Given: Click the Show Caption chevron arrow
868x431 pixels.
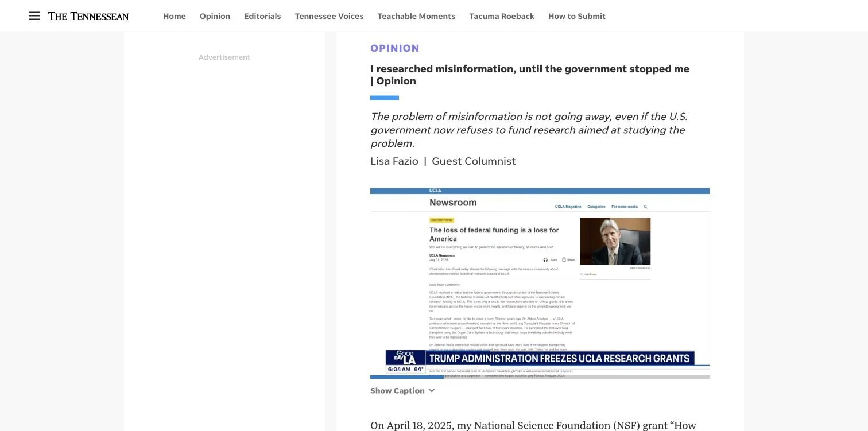Looking at the screenshot, I should pyautogui.click(x=432, y=391).
